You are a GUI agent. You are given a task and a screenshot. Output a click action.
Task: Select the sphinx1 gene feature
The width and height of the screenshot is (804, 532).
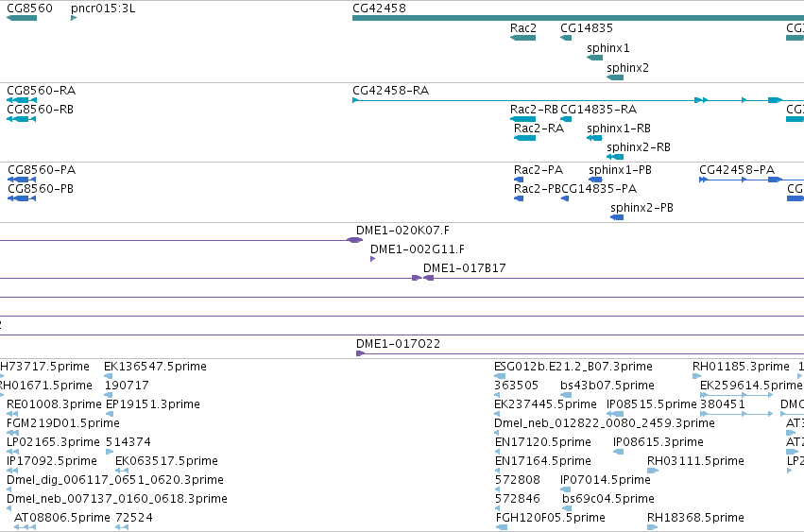(595, 58)
